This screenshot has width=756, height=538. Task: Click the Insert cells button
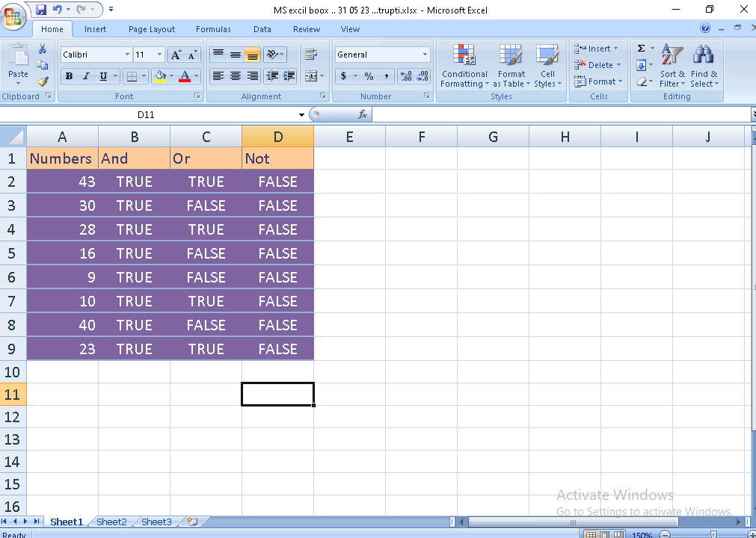(x=597, y=49)
